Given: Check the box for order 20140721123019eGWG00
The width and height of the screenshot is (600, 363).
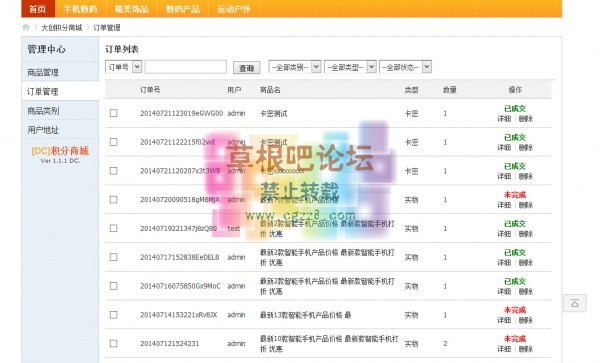Looking at the screenshot, I should coord(114,113).
